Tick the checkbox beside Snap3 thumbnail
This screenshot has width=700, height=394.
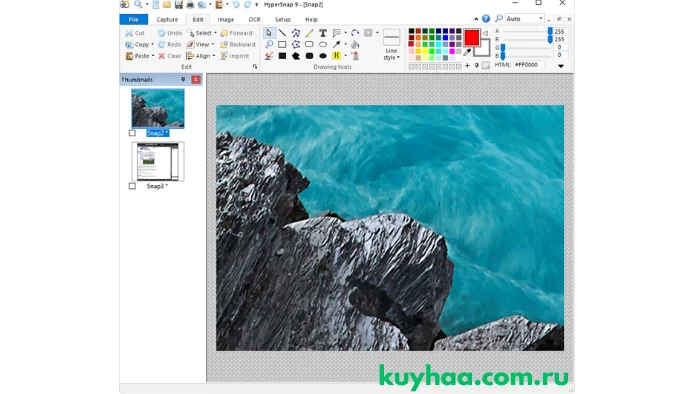[x=132, y=186]
